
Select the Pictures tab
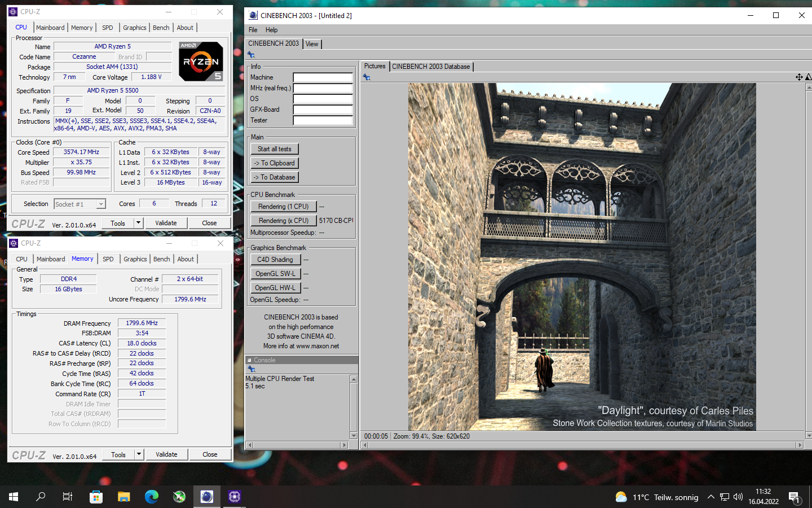[x=374, y=66]
